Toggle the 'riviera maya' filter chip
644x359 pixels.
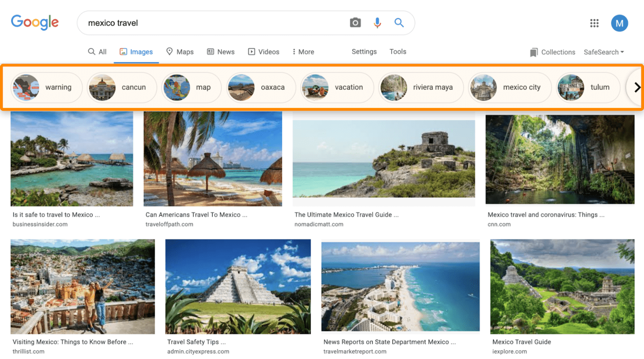coord(421,87)
